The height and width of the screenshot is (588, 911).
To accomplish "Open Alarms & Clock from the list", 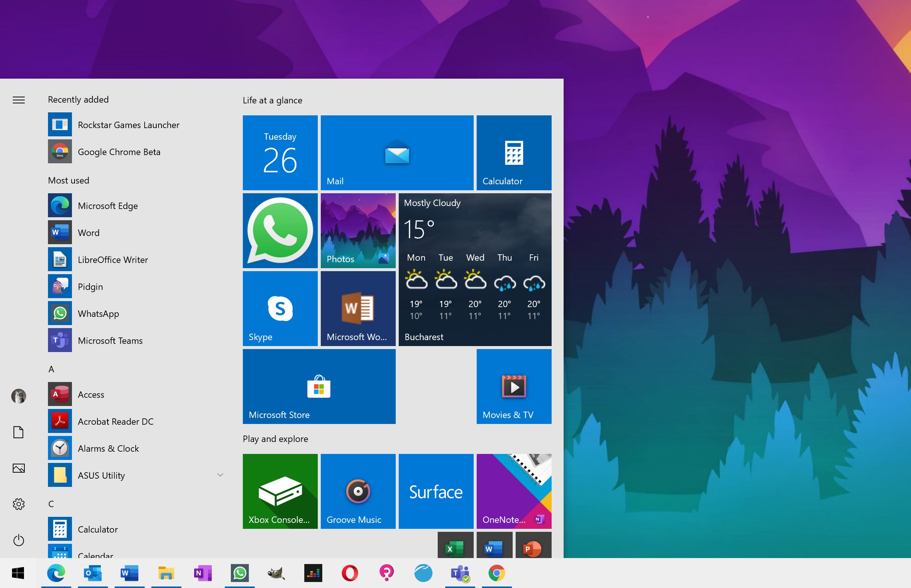I will pyautogui.click(x=136, y=448).
